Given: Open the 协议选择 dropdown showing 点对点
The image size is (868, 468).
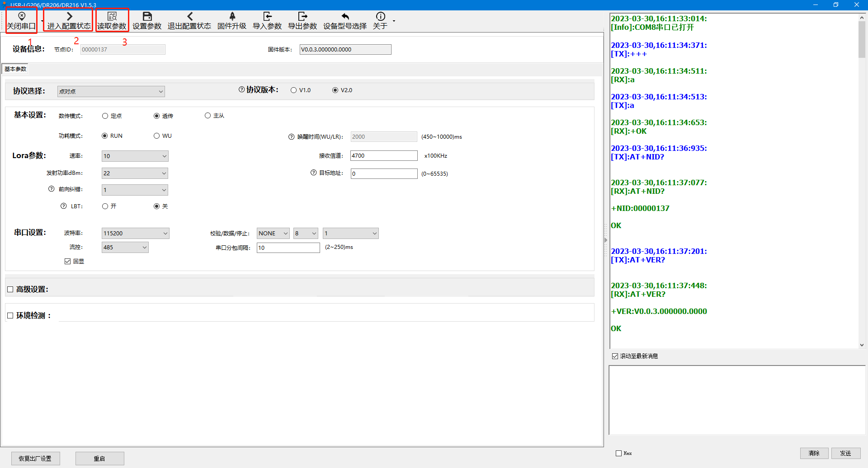Looking at the screenshot, I should (x=111, y=91).
